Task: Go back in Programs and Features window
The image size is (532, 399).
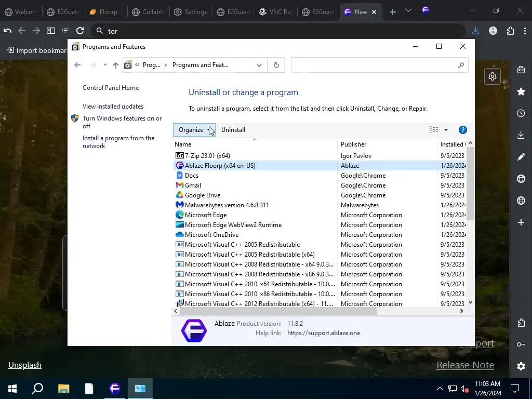Action: [x=77, y=65]
